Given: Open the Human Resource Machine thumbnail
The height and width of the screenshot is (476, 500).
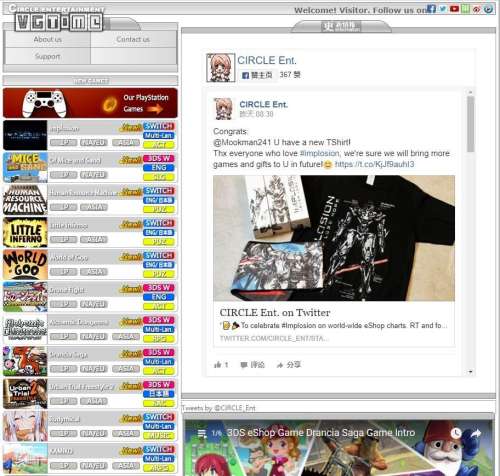Looking at the screenshot, I should click(x=25, y=200).
